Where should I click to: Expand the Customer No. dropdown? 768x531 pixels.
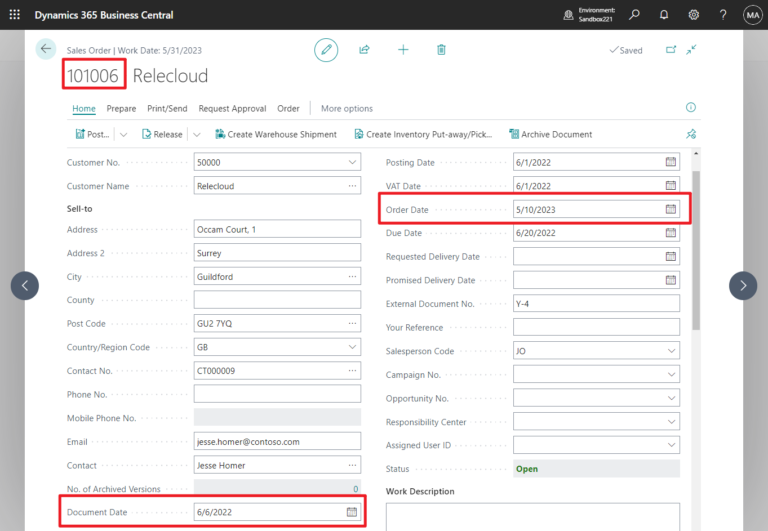pos(352,162)
